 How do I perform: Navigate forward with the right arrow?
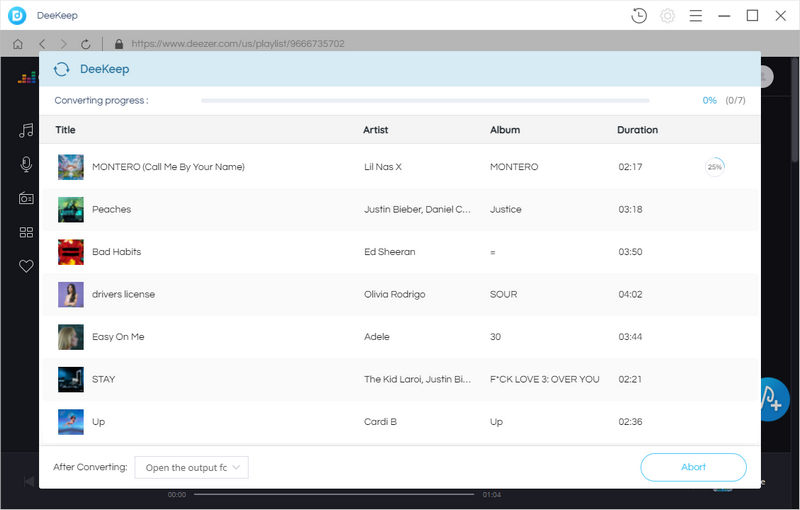[63, 44]
